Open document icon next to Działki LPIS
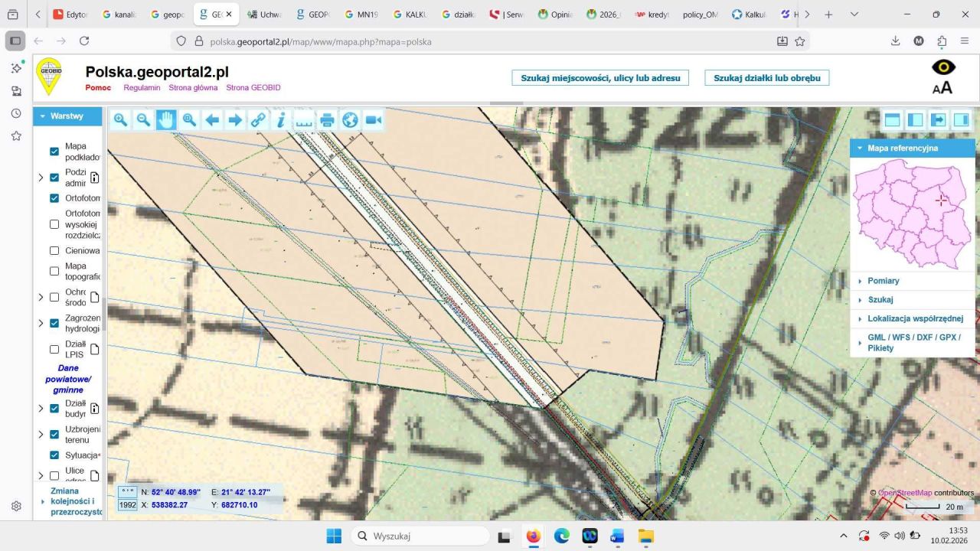 click(x=95, y=350)
